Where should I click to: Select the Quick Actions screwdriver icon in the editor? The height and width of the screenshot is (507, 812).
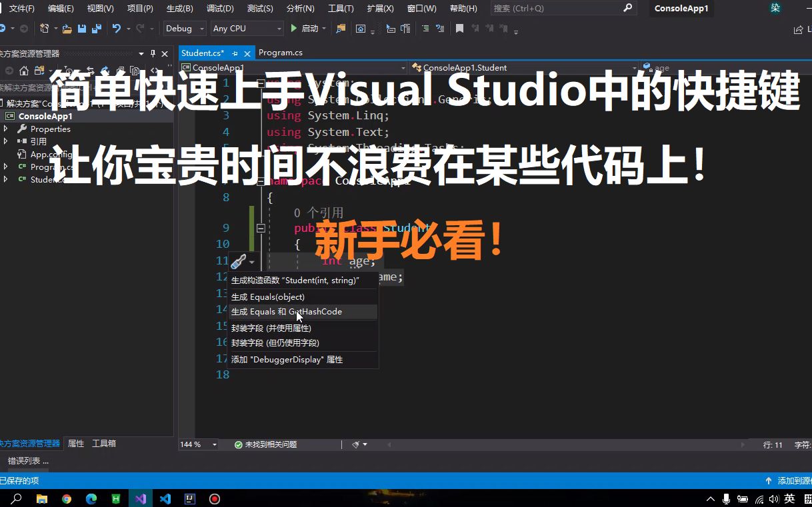[x=238, y=261]
